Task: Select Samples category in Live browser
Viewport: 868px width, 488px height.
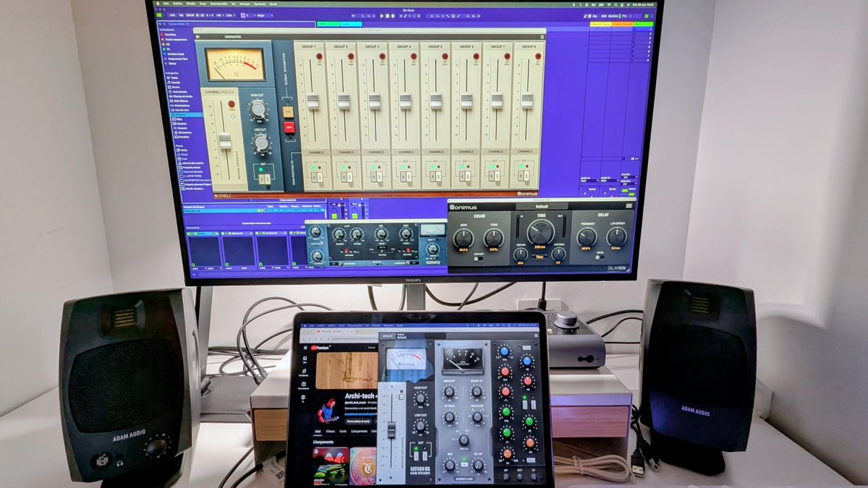Action: point(179,124)
